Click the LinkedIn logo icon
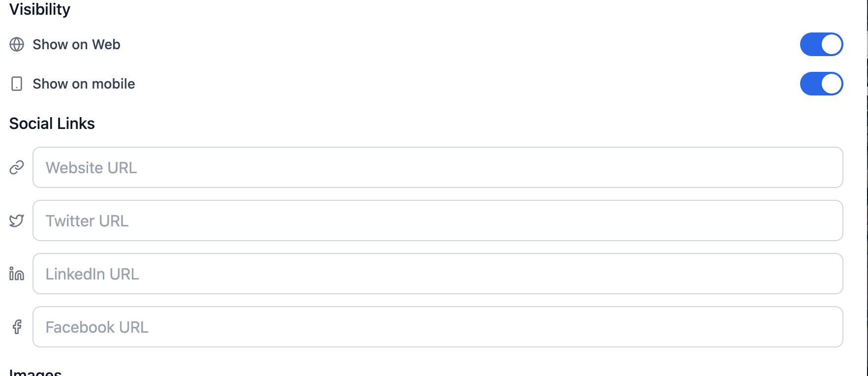 (x=17, y=274)
